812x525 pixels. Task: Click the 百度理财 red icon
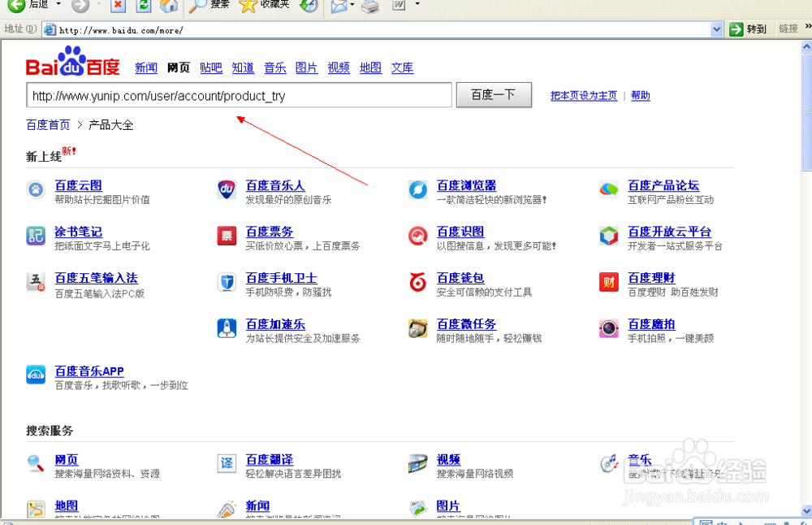coord(609,282)
